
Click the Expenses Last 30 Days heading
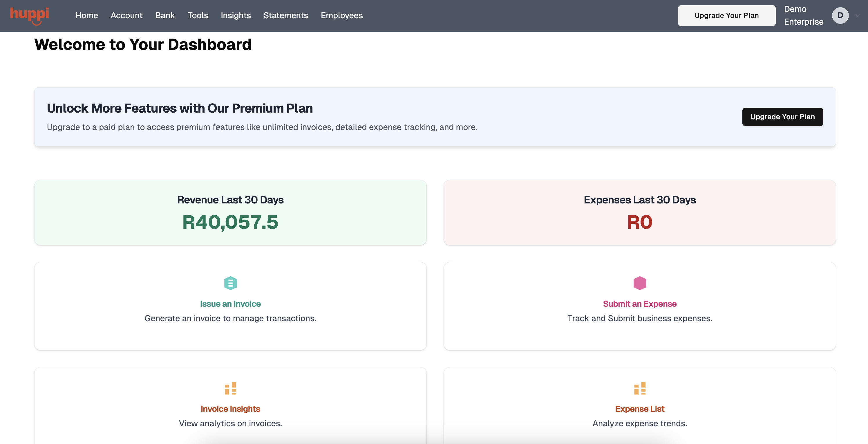click(x=640, y=200)
